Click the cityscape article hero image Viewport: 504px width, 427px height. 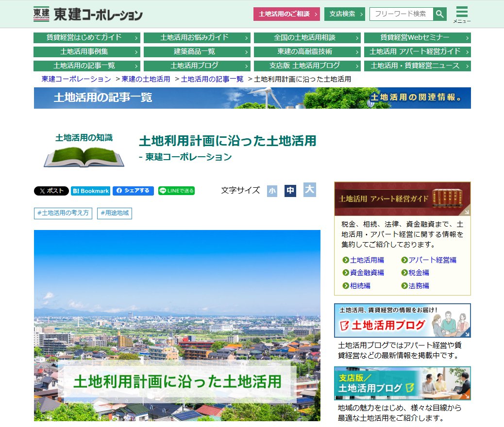177,326
